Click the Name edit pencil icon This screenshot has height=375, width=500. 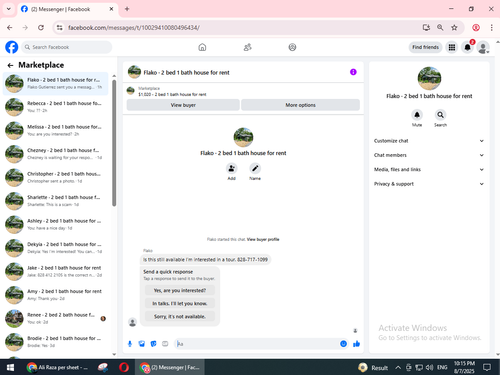[x=255, y=168]
